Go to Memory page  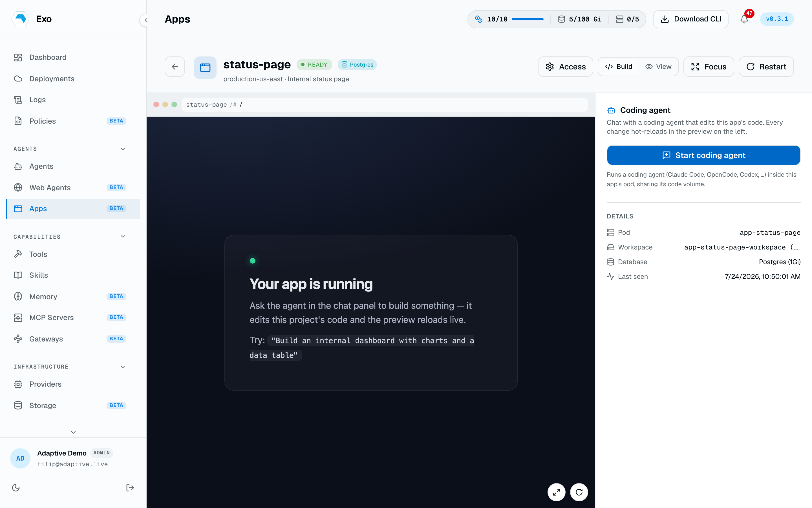click(x=73, y=296)
